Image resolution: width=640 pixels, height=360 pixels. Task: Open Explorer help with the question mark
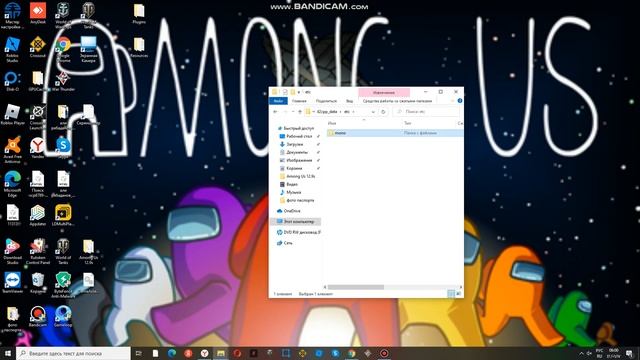pos(460,100)
